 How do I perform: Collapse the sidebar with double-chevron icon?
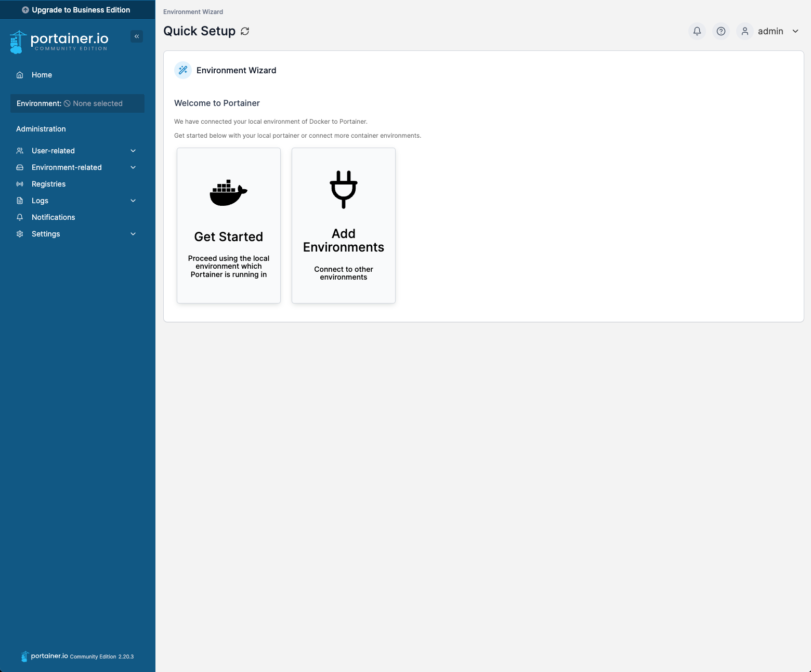(137, 36)
